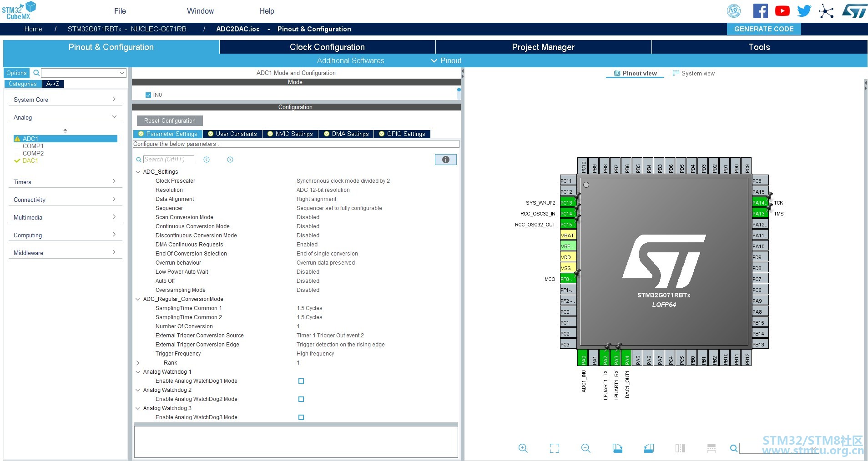Open the Facebook icon link
Image resolution: width=868 pixels, height=461 pixels.
pos(760,11)
